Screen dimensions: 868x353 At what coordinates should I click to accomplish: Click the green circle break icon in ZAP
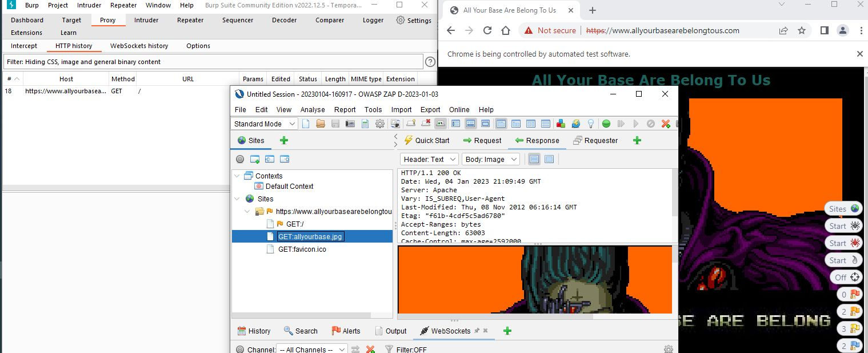tap(606, 124)
